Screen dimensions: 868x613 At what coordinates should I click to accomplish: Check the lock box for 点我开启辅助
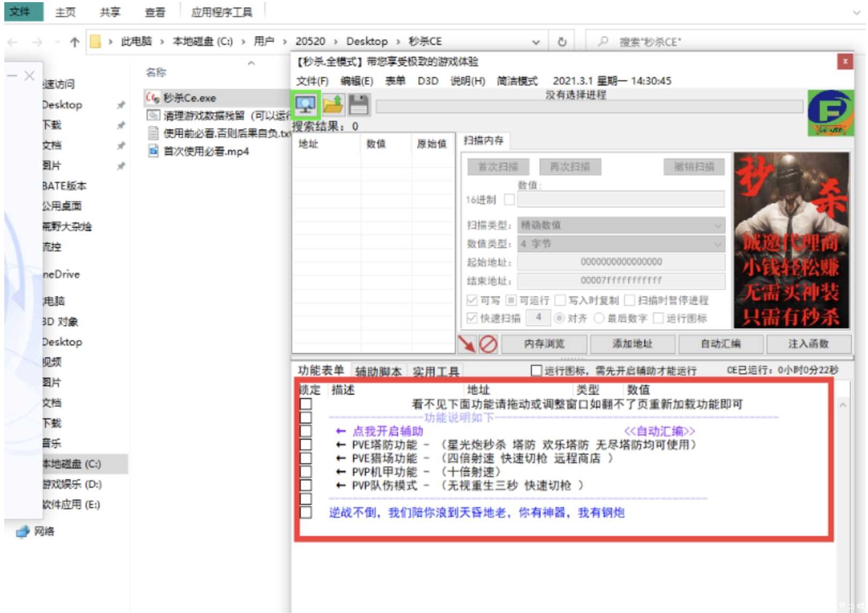(x=306, y=431)
